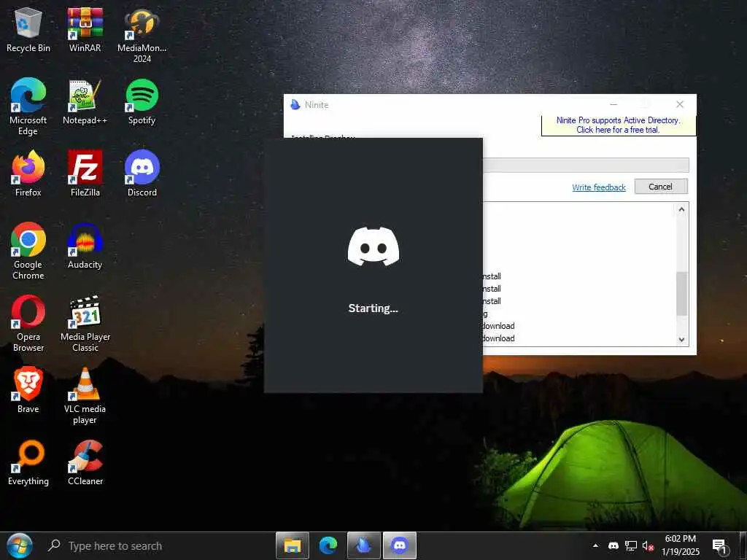Switch to Ninite in the taskbar
The height and width of the screenshot is (560, 747).
coord(364,545)
